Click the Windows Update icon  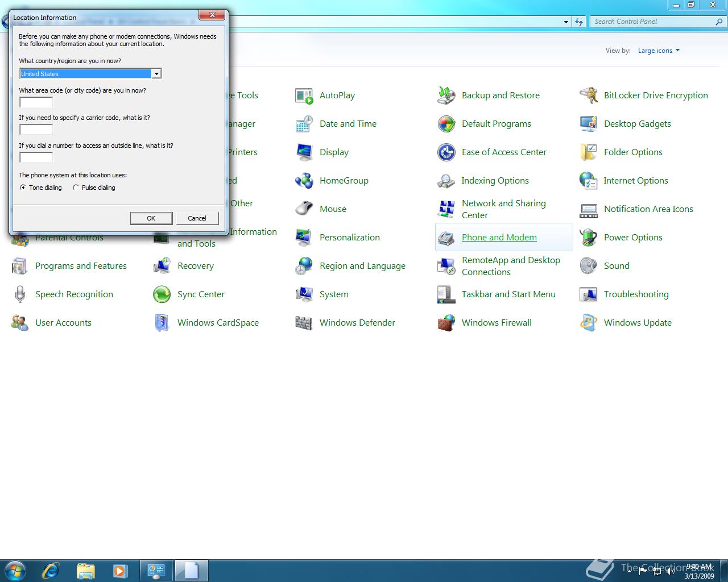click(588, 323)
